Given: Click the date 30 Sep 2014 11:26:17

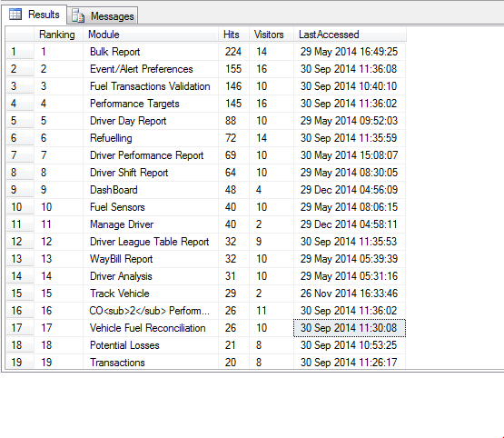Looking at the screenshot, I should (350, 363).
